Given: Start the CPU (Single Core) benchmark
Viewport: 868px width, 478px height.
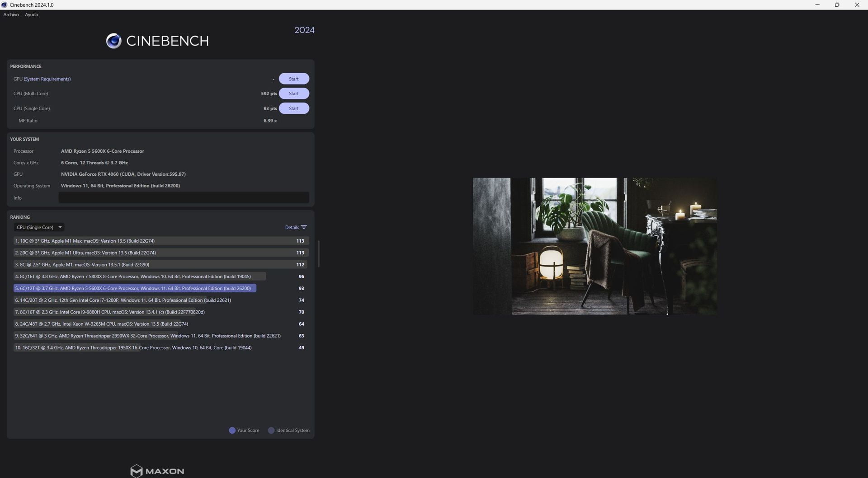Looking at the screenshot, I should pyautogui.click(x=294, y=108).
